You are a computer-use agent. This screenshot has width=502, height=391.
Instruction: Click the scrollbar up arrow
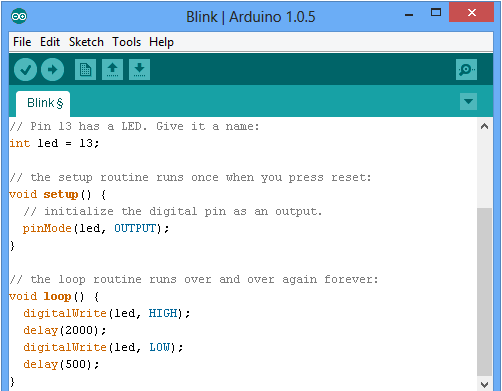pyautogui.click(x=485, y=126)
